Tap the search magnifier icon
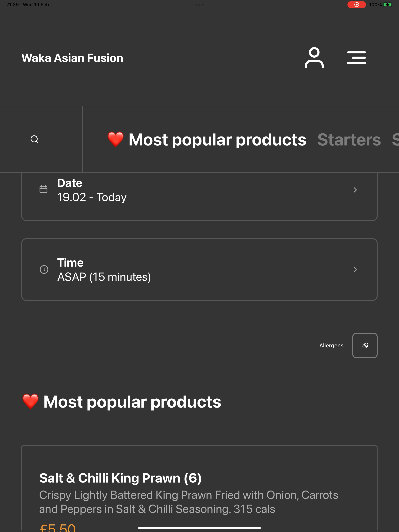This screenshot has width=399, height=532. pyautogui.click(x=34, y=139)
